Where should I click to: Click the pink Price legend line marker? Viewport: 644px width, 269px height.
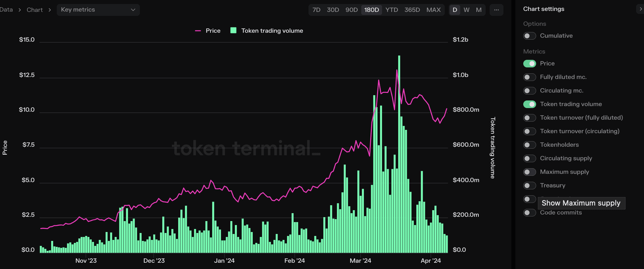[x=198, y=31]
